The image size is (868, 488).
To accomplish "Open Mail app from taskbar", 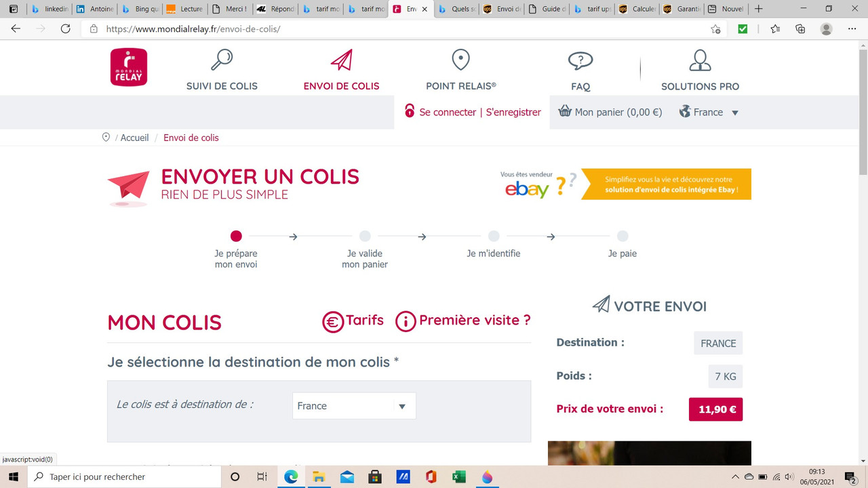I will click(347, 476).
